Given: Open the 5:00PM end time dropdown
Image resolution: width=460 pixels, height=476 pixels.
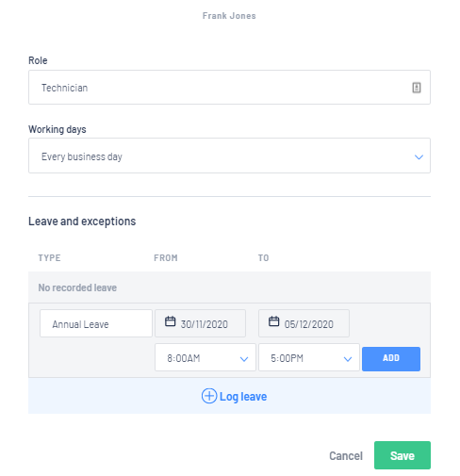Looking at the screenshot, I should [309, 357].
